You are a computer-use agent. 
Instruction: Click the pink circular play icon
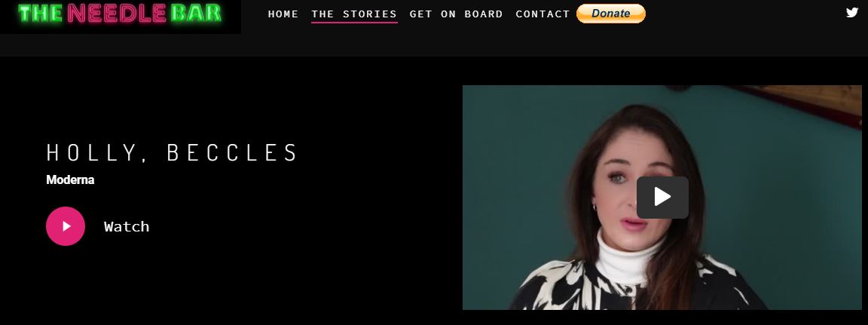66,226
